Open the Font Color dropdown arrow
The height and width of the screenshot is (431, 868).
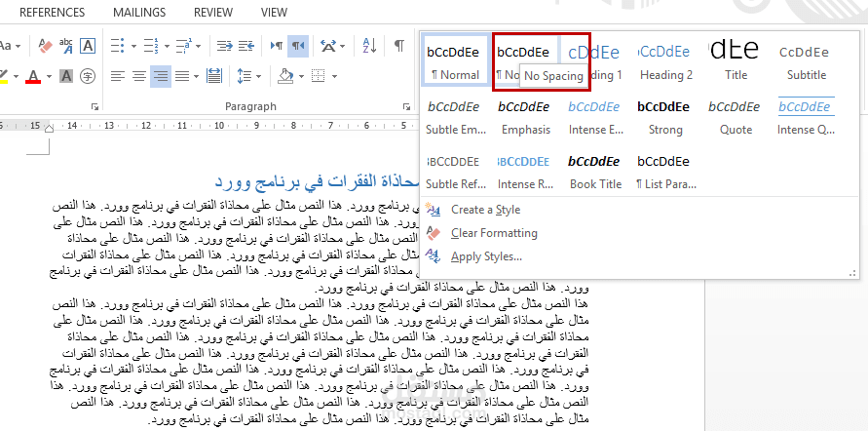pyautogui.click(x=50, y=76)
